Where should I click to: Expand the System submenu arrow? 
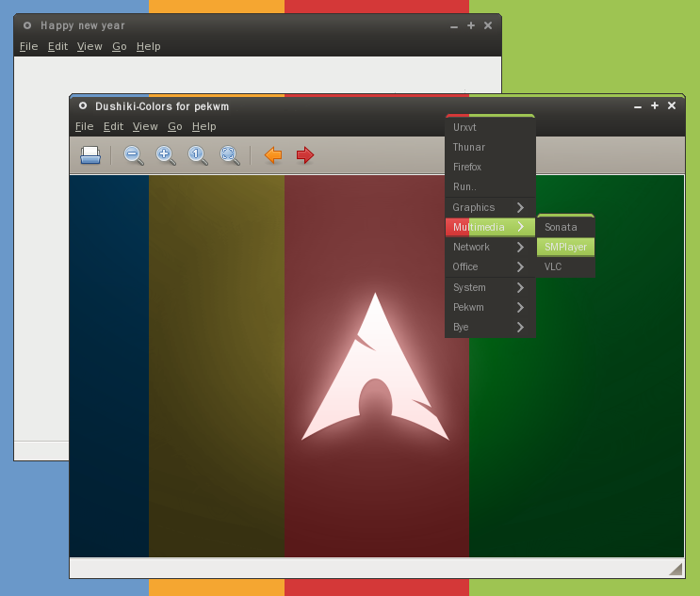[x=520, y=288]
